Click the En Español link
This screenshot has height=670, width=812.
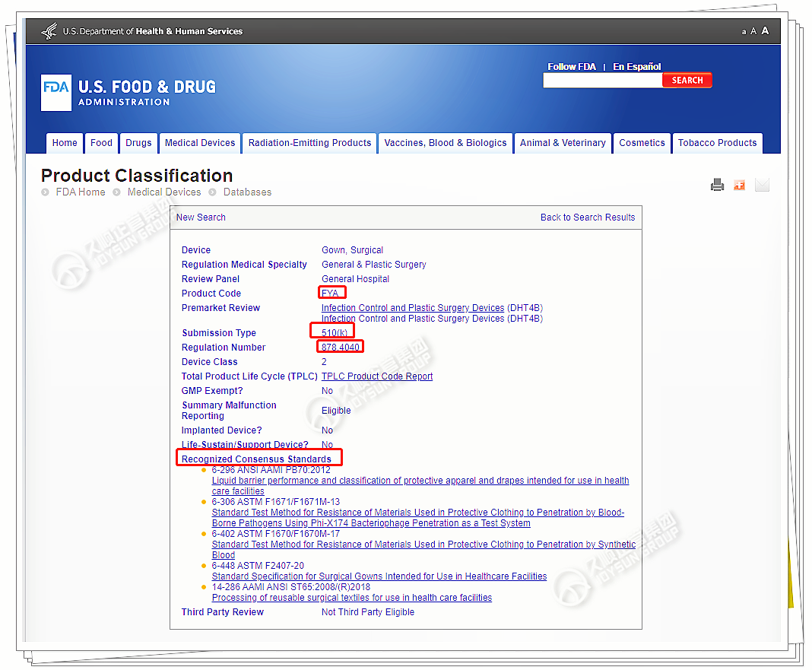pos(637,67)
